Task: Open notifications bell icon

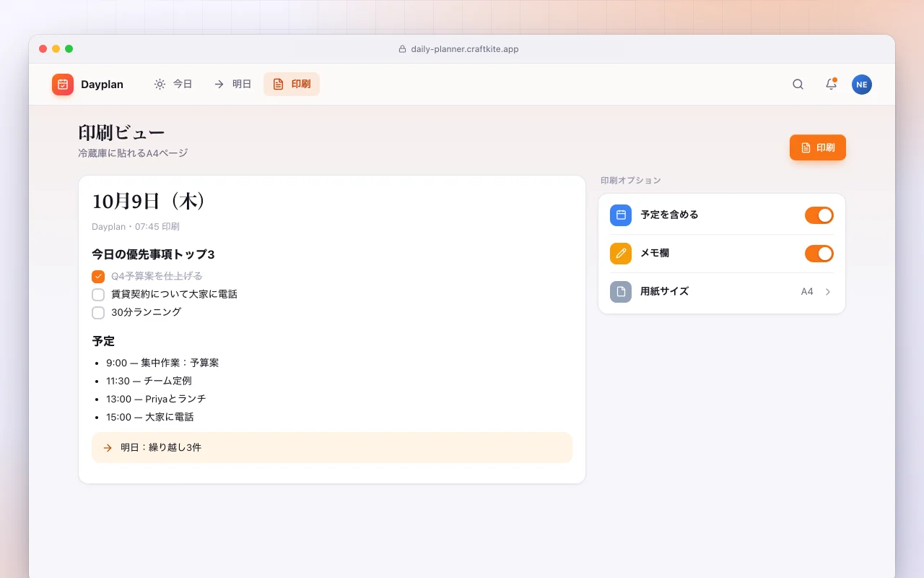Action: pyautogui.click(x=831, y=85)
